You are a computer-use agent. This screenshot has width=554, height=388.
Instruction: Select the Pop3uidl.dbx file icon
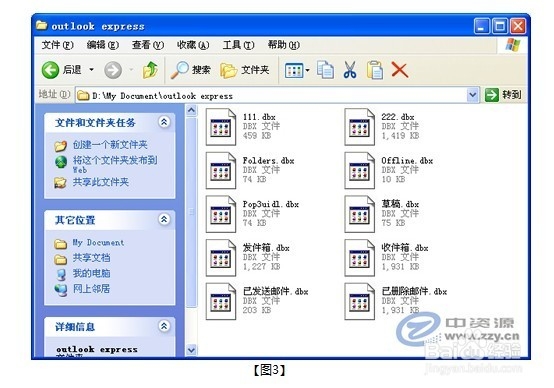point(221,214)
